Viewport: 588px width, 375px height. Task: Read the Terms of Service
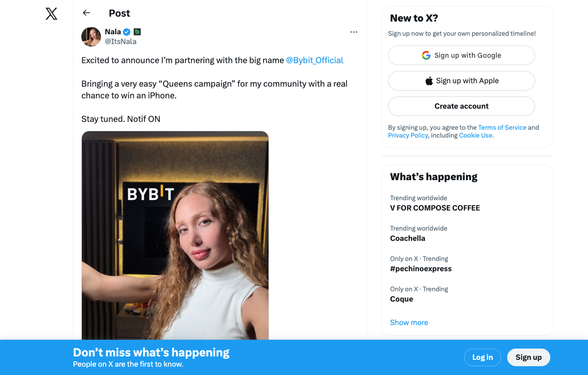point(502,127)
